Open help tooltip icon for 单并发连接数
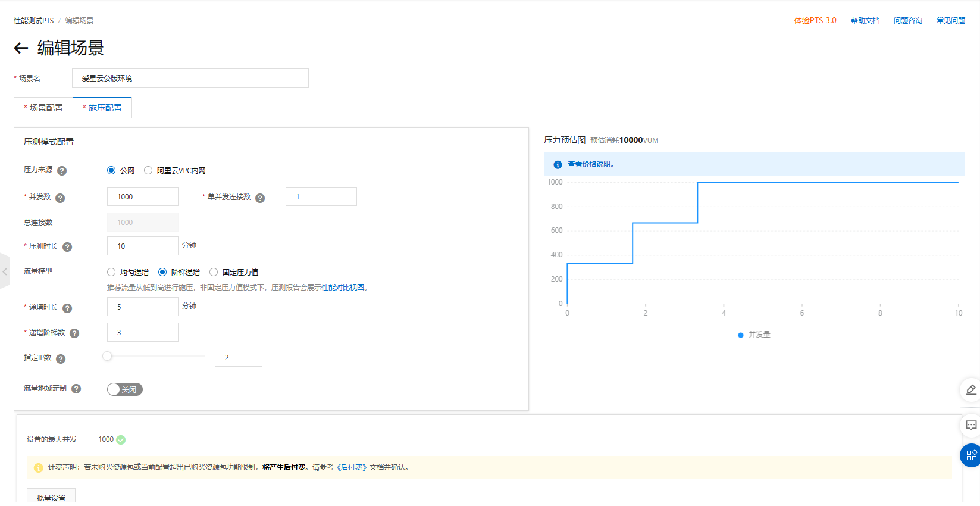The image size is (980, 506). point(260,198)
